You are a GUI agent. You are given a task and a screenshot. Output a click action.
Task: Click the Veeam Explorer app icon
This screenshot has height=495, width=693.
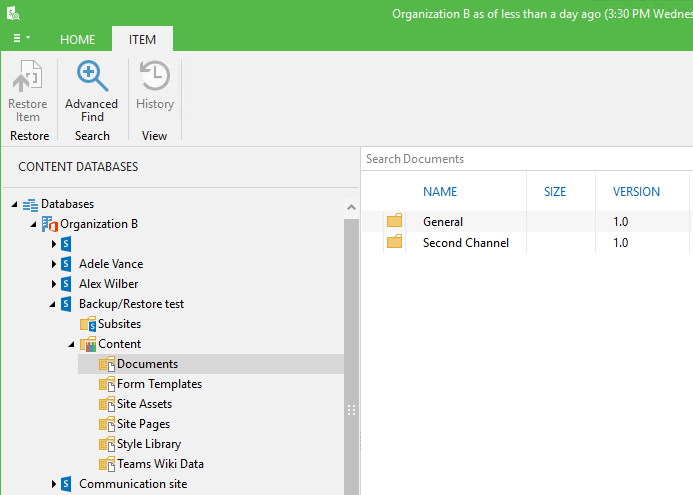13,13
